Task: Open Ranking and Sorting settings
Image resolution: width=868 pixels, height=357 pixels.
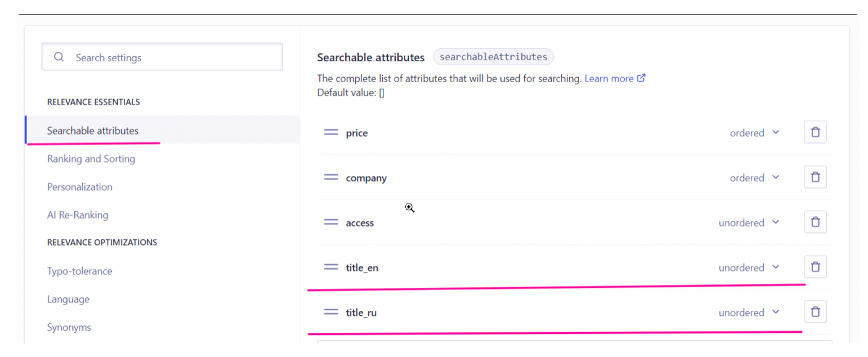Action: [x=91, y=159]
